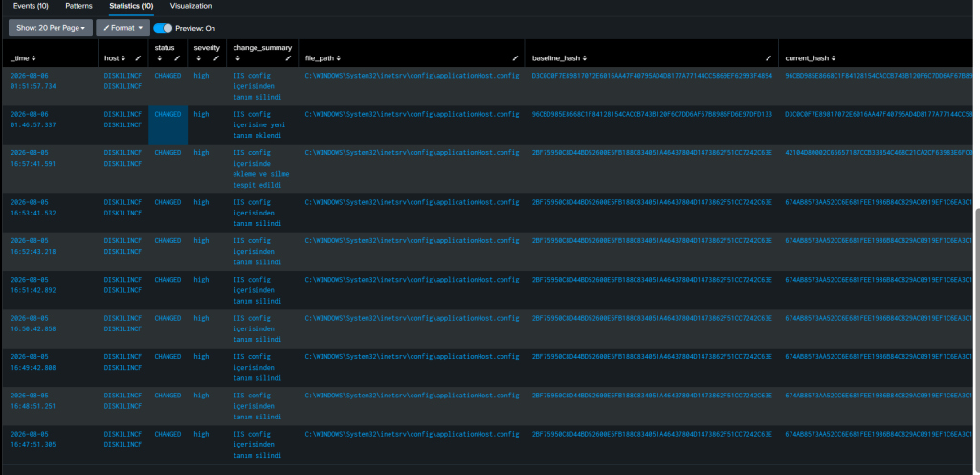Open the severity column pencil icon
980x475 pixels.
pyautogui.click(x=215, y=58)
